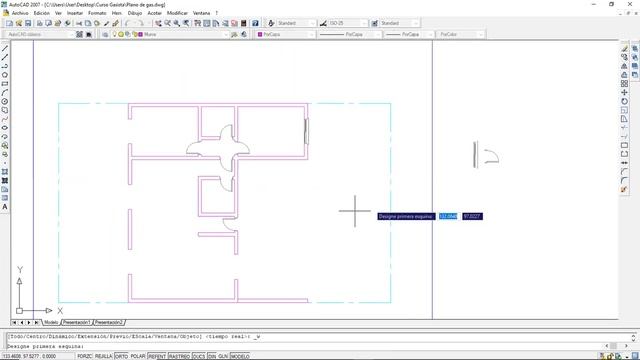640x360 pixels.
Task: Click the last-tab navigation arrow button
Action: tap(36, 322)
